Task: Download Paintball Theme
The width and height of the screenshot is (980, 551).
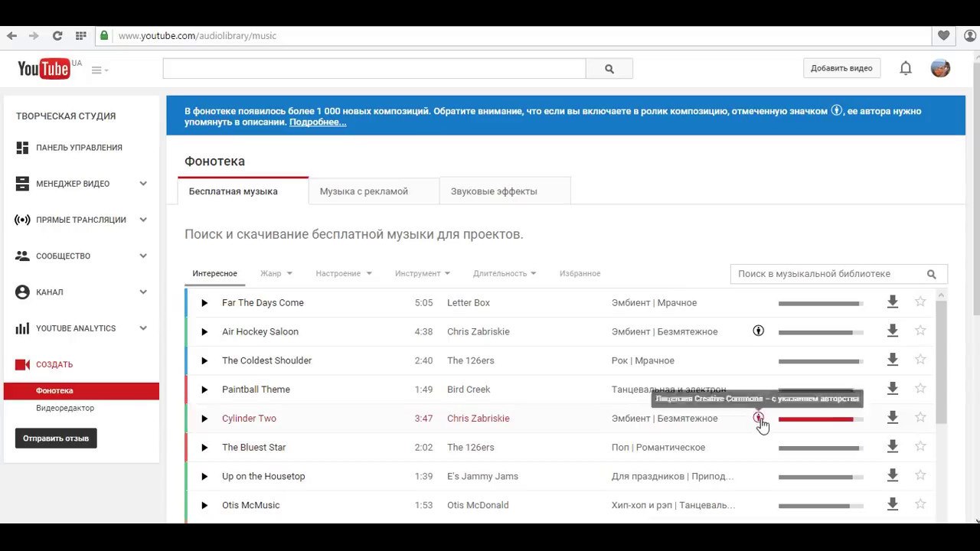Action: pyautogui.click(x=892, y=389)
